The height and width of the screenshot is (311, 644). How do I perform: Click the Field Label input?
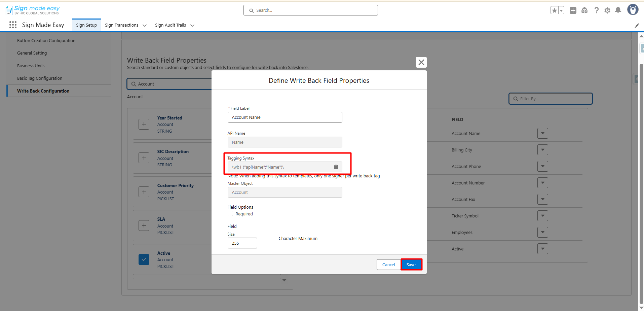click(x=285, y=117)
